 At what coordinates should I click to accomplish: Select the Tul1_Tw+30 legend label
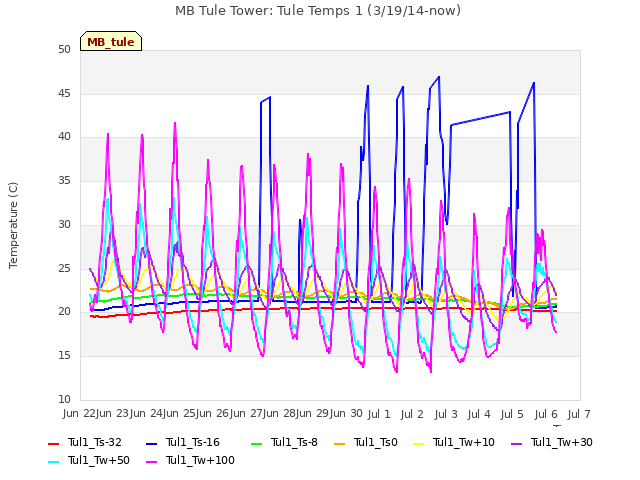(x=562, y=442)
